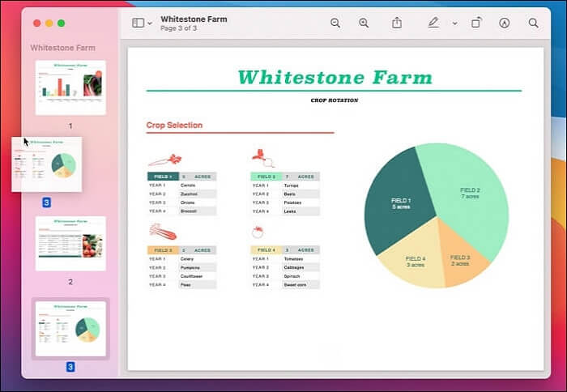Image resolution: width=567 pixels, height=392 pixels.
Task: Open search with the magnifying glass icon
Action: click(533, 23)
